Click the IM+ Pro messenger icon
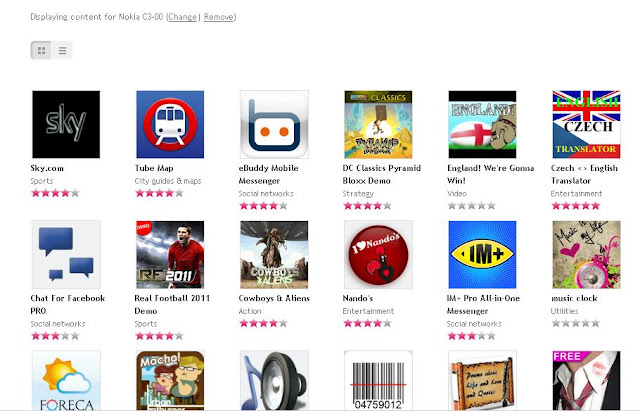The height and width of the screenshot is (411, 640). pos(482,255)
